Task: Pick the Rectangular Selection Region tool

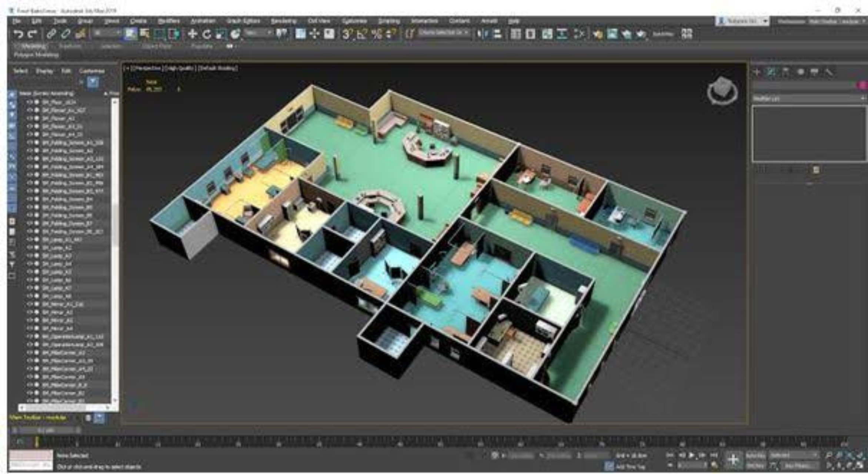Action: click(x=159, y=34)
